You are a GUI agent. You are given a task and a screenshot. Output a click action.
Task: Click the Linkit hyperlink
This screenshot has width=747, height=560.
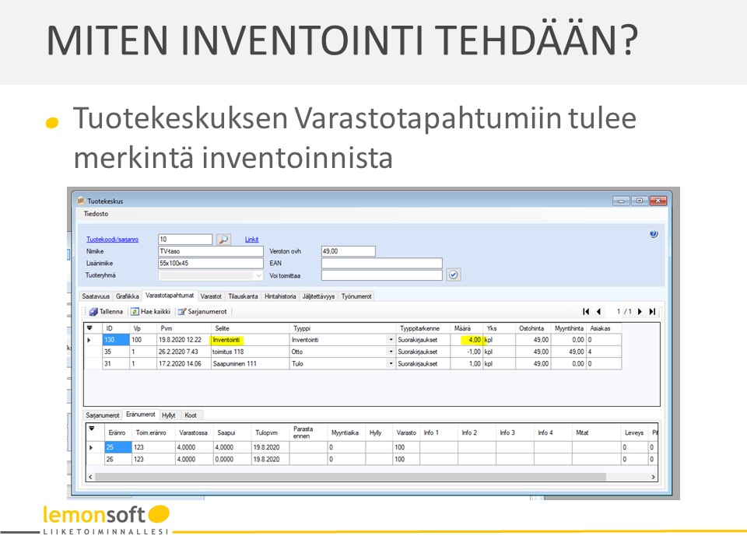251,239
